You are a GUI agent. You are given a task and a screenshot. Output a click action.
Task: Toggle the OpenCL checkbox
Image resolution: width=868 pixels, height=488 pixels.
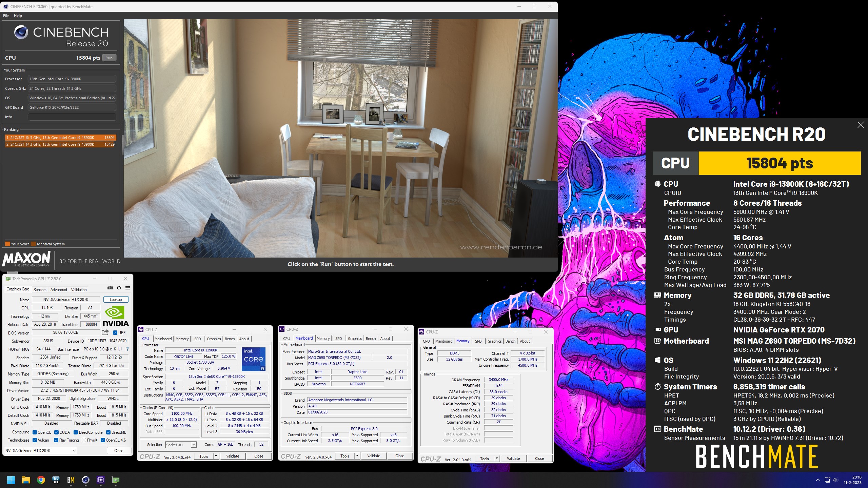pos(35,432)
